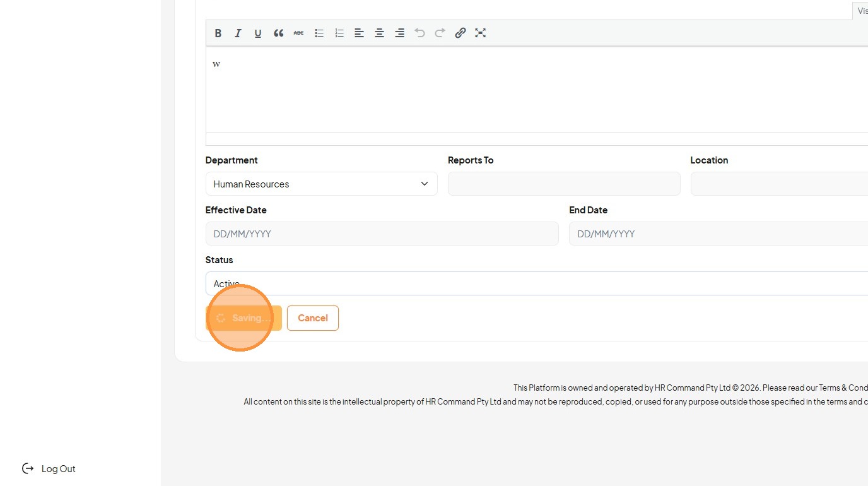Click the Reports To input field
The image size is (868, 486).
(564, 184)
